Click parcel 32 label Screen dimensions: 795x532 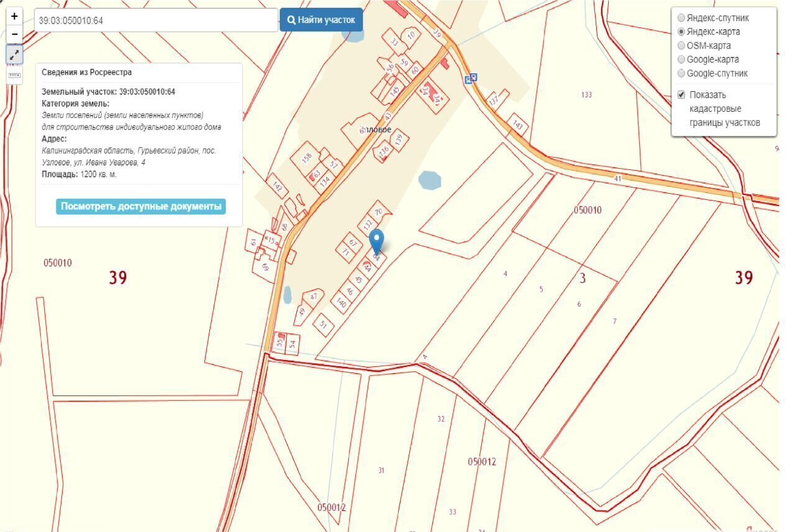coord(441,419)
